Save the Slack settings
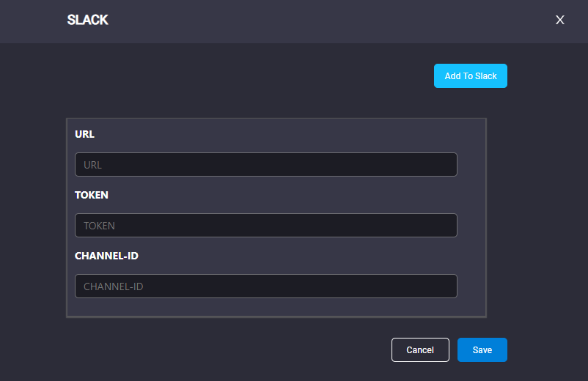588x381 pixels. point(482,350)
